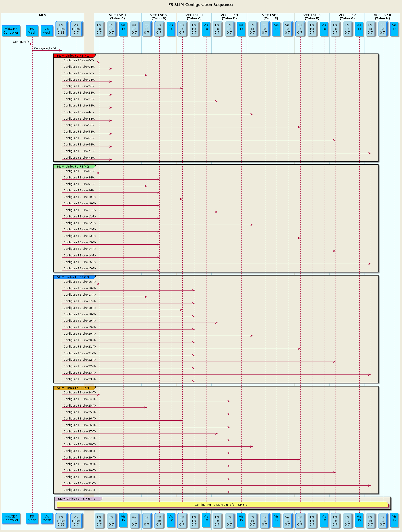The image size is (402, 532).
Task: Click the 'Configure FS-Link0-Tx' message
Action: [x=79, y=60]
